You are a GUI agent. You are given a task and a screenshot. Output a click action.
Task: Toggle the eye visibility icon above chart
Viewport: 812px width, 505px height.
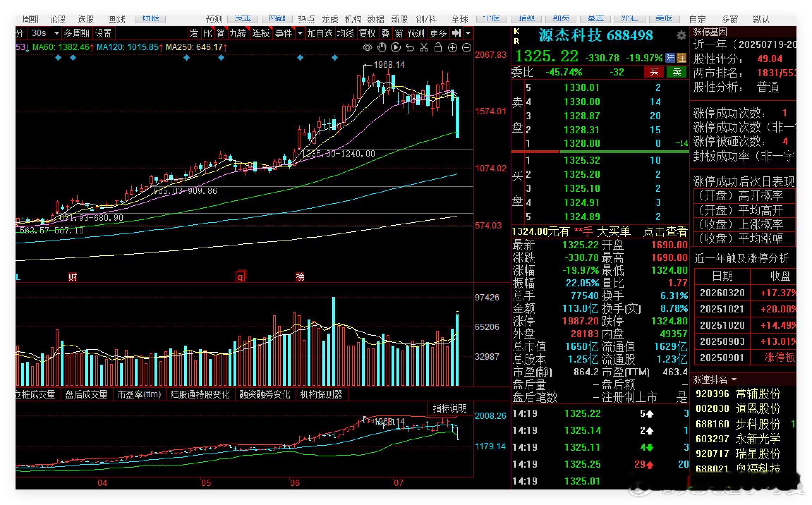tap(367, 47)
